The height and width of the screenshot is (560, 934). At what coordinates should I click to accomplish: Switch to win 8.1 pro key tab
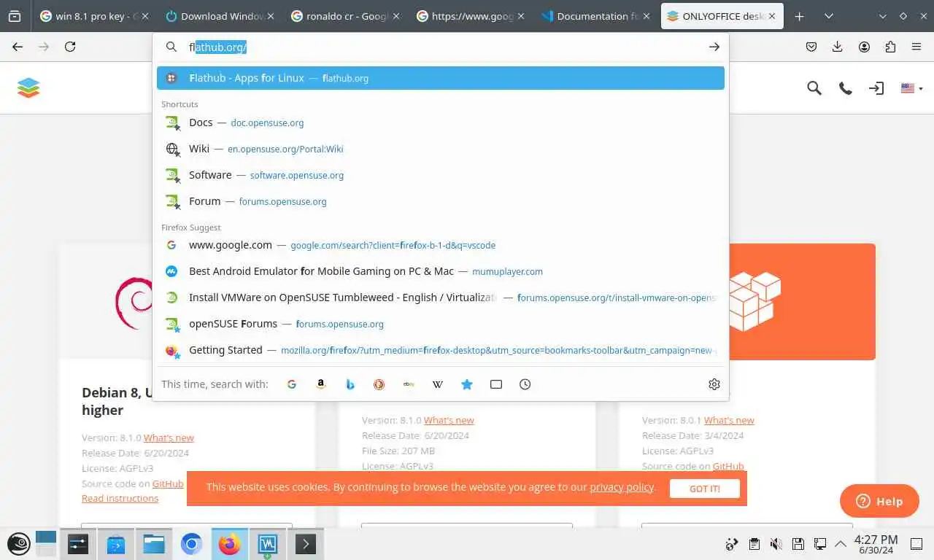click(x=94, y=16)
